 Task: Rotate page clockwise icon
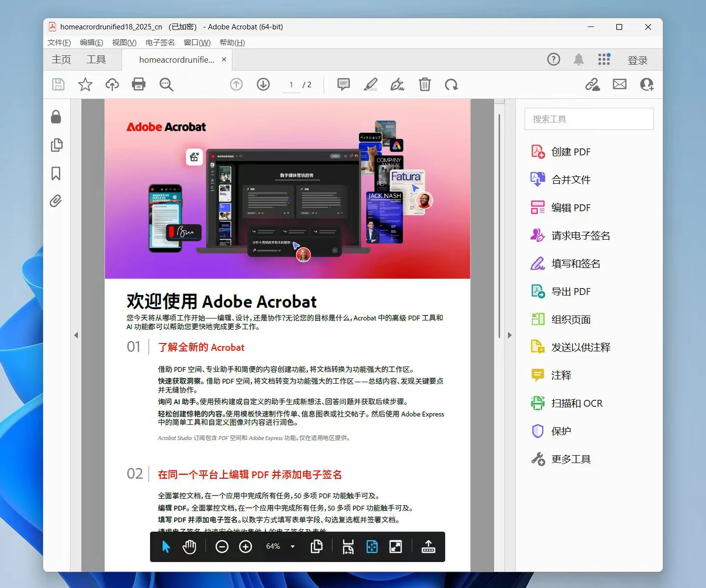pos(452,84)
